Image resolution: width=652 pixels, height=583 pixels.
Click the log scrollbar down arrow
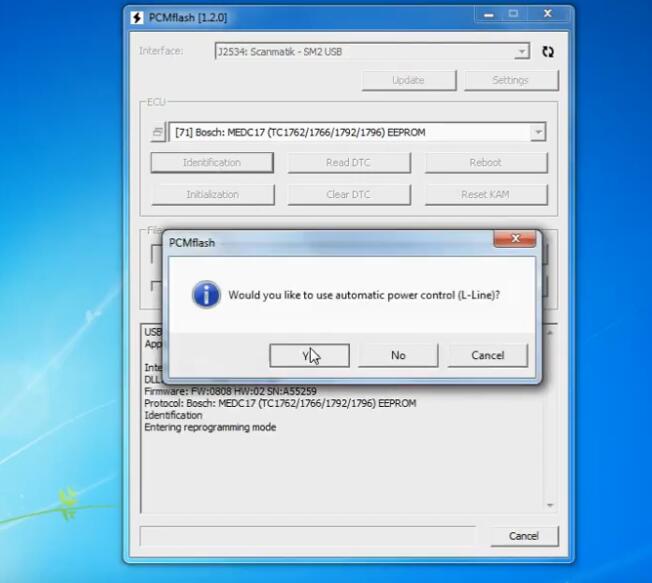pos(550,505)
